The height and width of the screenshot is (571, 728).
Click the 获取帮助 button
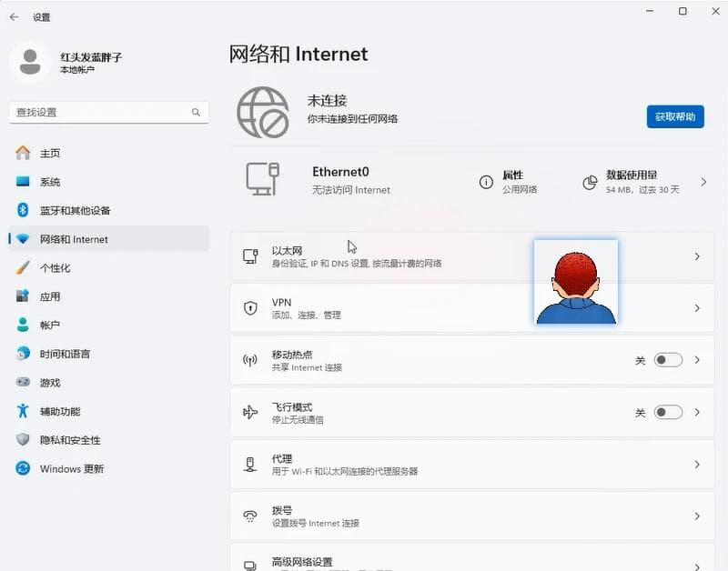point(675,116)
